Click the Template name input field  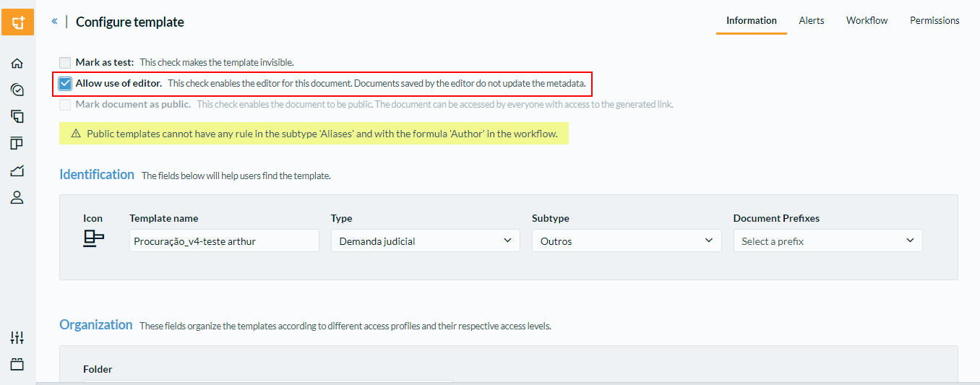coord(224,241)
